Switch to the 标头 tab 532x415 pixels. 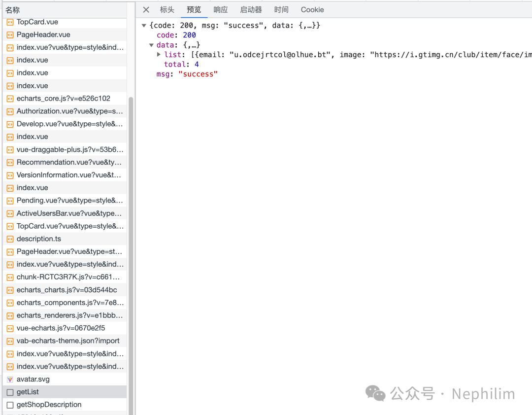167,10
